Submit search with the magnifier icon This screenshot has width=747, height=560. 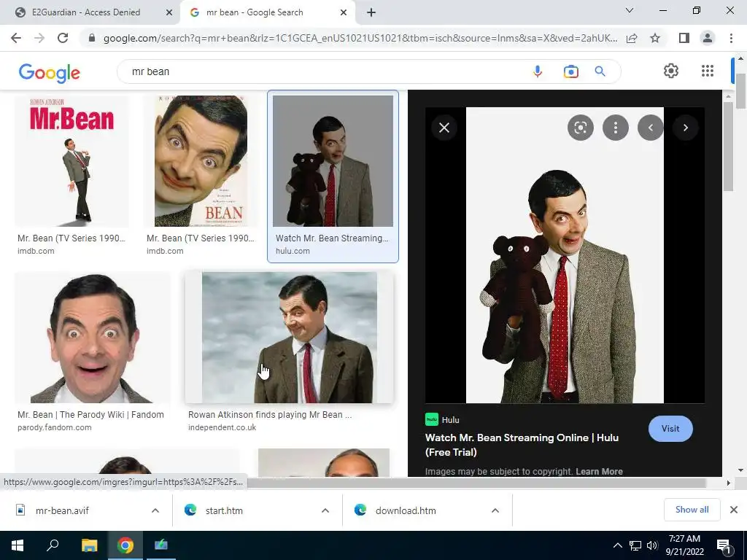click(x=600, y=71)
